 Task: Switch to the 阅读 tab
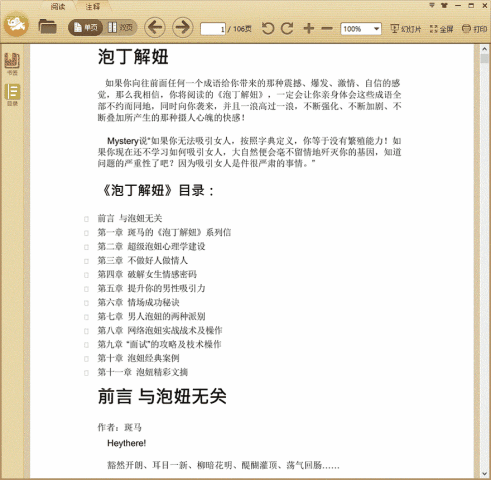click(x=58, y=6)
